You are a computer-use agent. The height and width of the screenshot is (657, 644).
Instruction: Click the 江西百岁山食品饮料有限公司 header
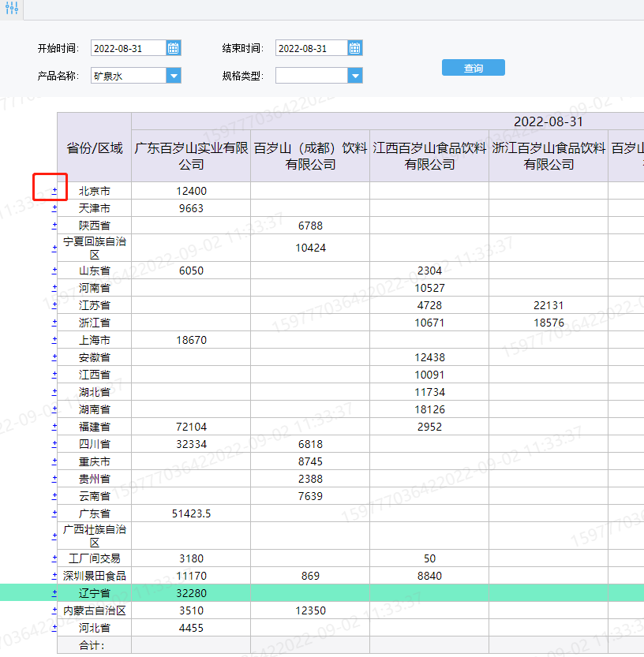429,156
